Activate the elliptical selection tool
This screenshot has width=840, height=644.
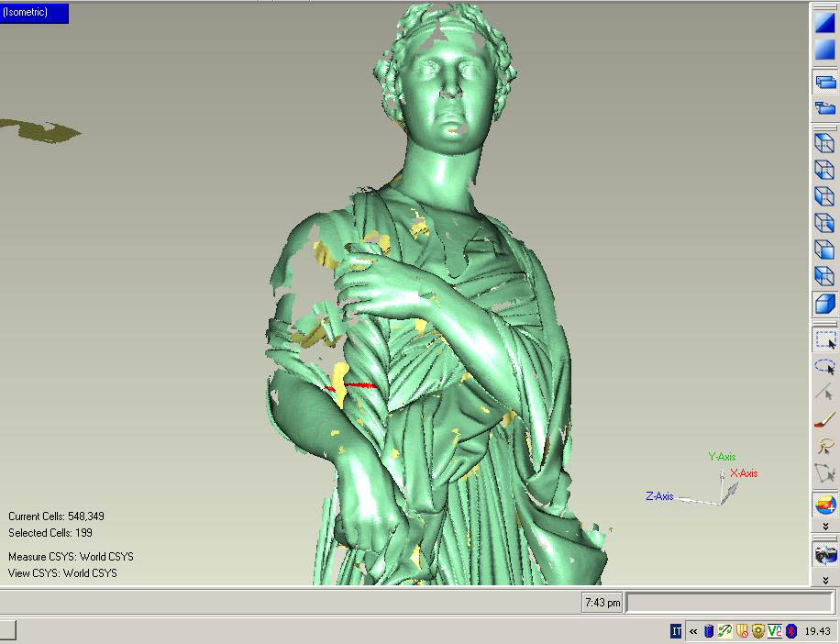click(x=823, y=366)
